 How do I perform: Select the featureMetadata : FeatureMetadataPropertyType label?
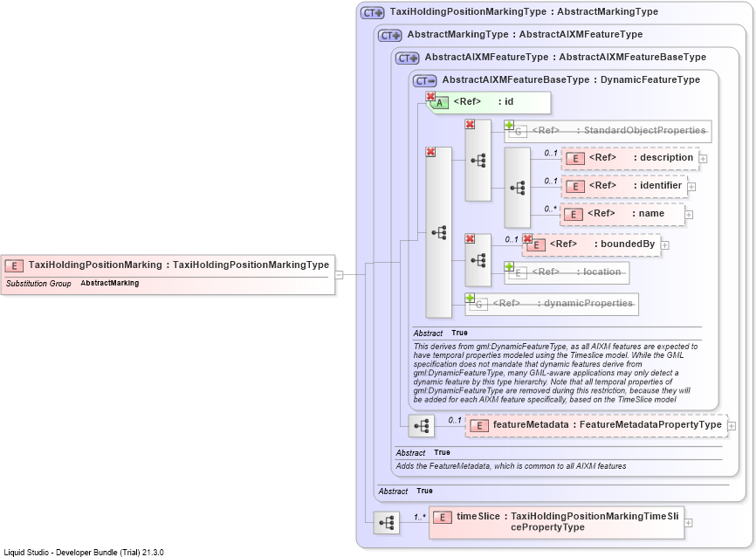(x=607, y=424)
